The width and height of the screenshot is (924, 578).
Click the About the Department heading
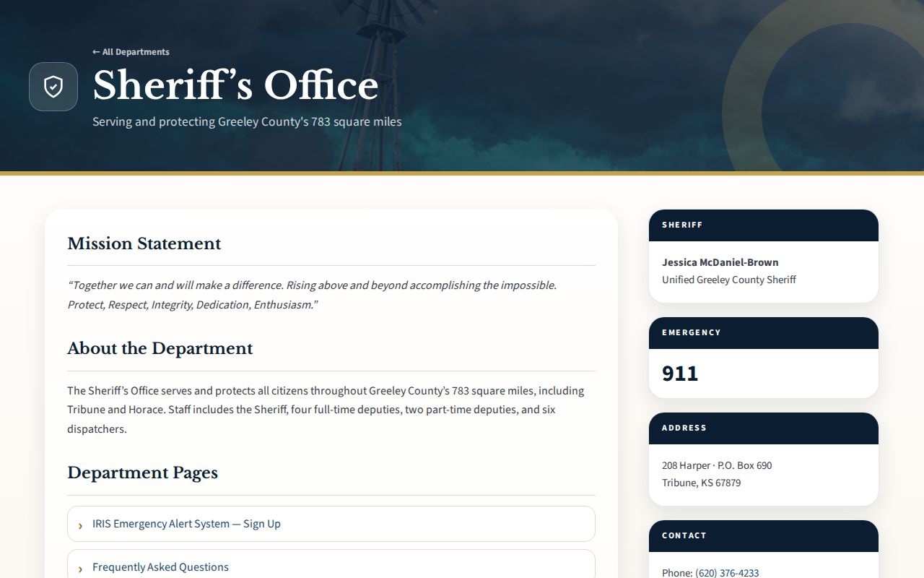pos(160,348)
